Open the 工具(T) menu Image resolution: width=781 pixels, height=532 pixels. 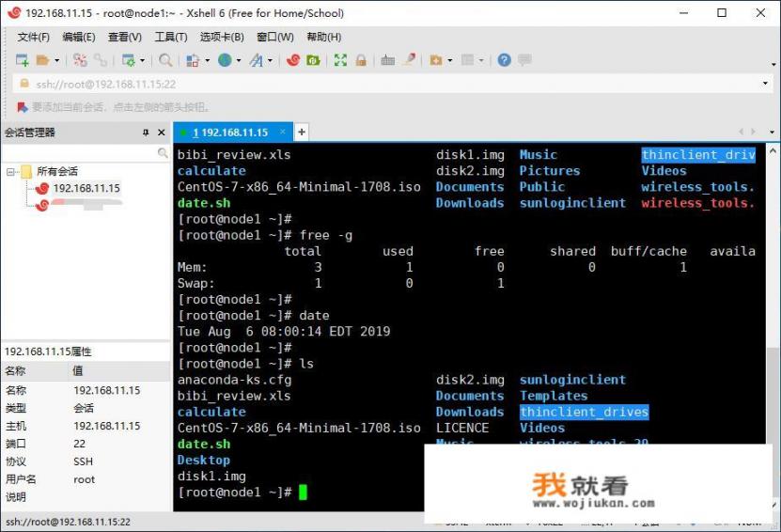pyautogui.click(x=171, y=37)
